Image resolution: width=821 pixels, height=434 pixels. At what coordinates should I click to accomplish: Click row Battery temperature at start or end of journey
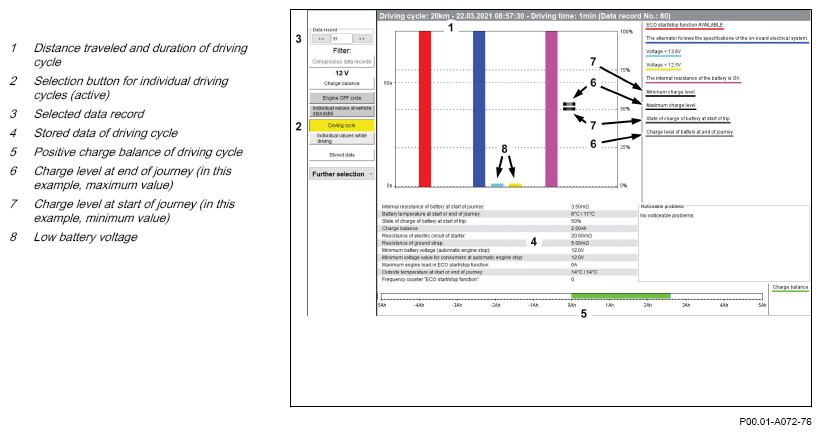[x=507, y=214]
